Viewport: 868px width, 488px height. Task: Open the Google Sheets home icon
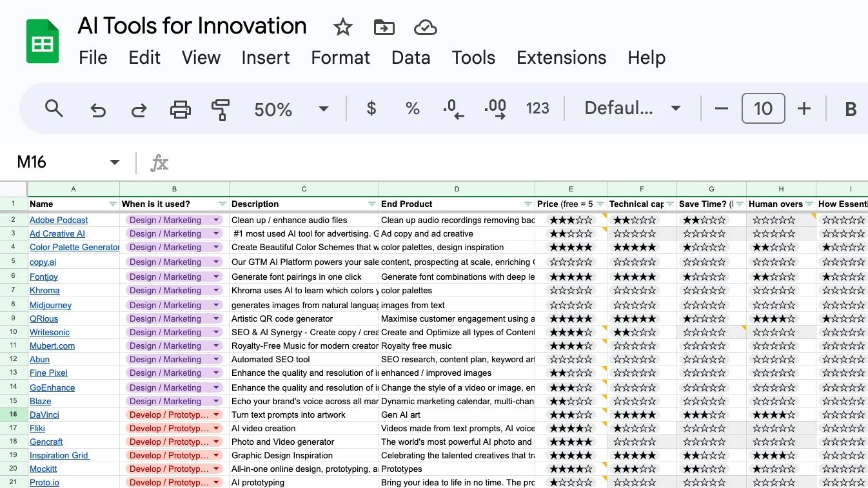coord(43,41)
